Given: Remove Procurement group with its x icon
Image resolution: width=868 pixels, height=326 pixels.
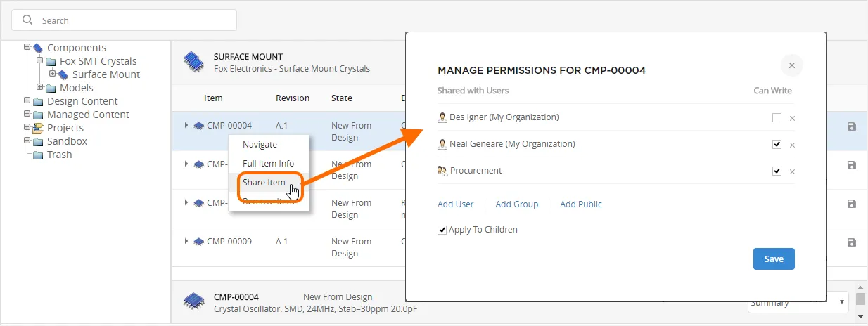Looking at the screenshot, I should click(792, 171).
